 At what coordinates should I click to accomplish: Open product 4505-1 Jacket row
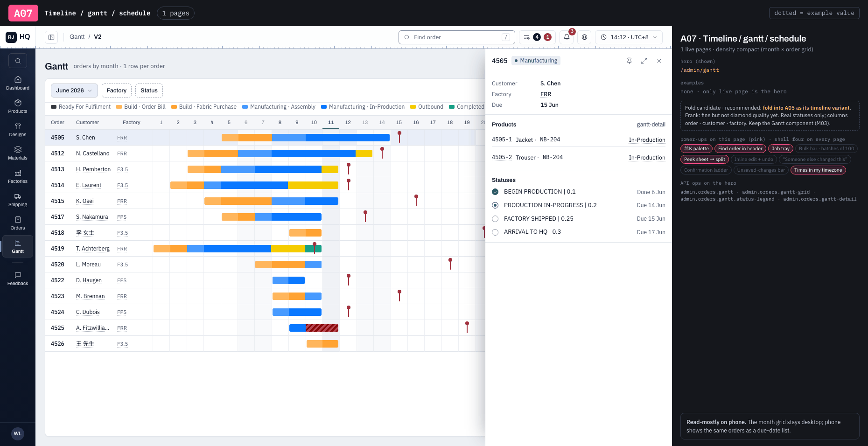pos(579,139)
